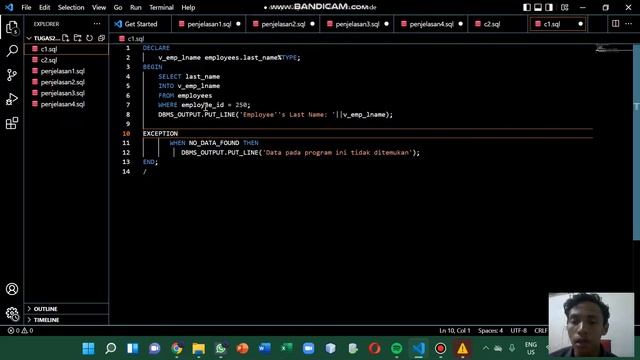Open the Accounts menu icon

point(12,289)
